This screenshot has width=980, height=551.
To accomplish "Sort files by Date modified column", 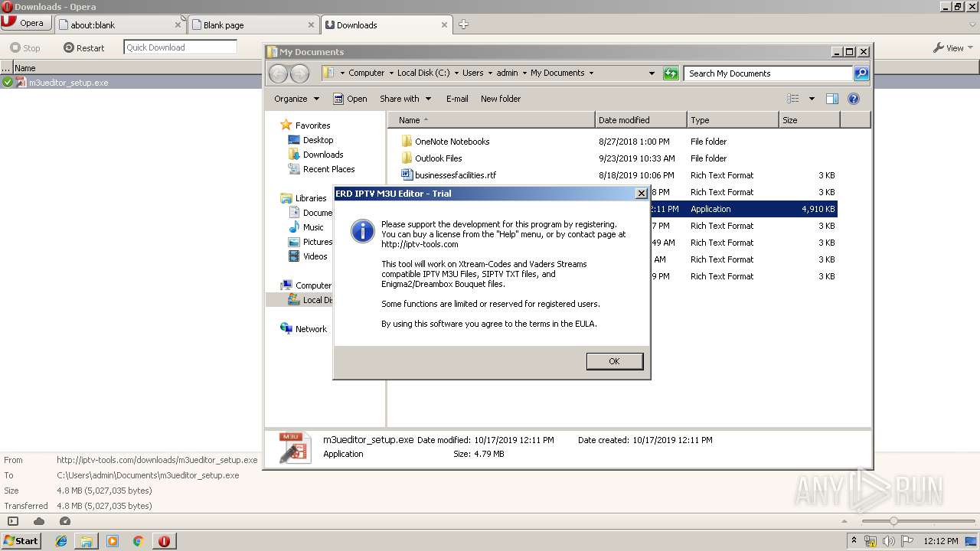I will (x=640, y=120).
